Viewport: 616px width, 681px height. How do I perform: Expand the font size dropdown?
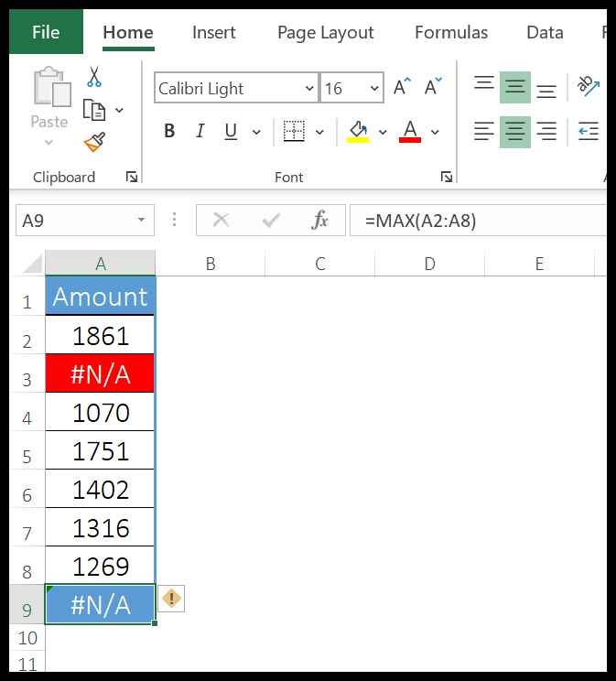[374, 89]
